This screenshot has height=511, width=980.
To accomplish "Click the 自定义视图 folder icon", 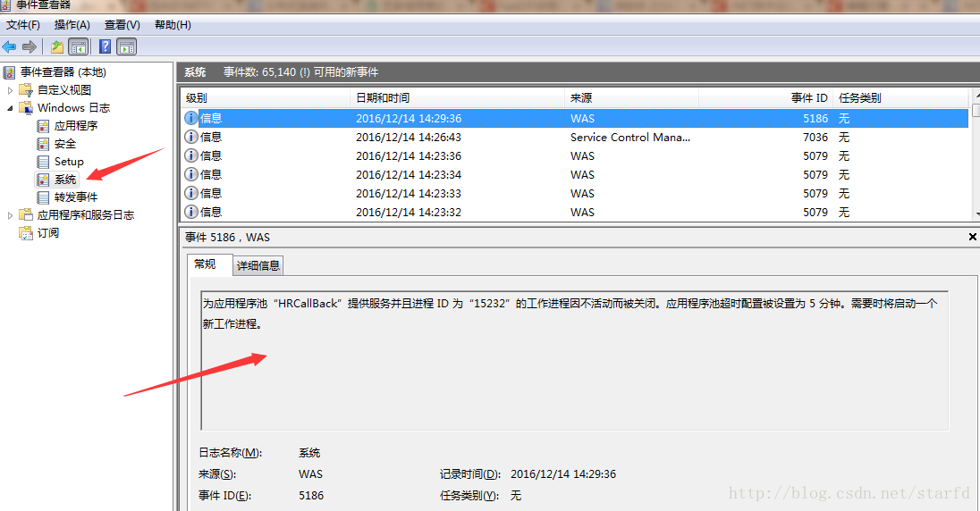I will 26,90.
